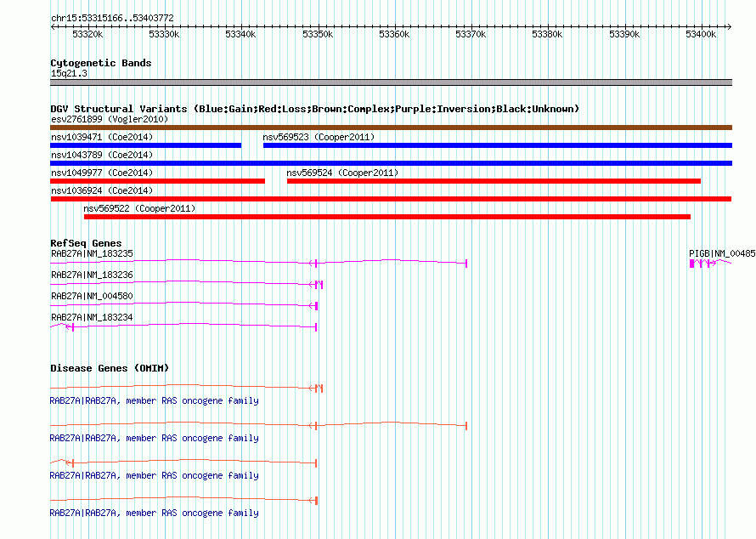This screenshot has height=539, width=756.
Task: Click the RAB27A|NM_183236 transcript label
Action: (92, 275)
